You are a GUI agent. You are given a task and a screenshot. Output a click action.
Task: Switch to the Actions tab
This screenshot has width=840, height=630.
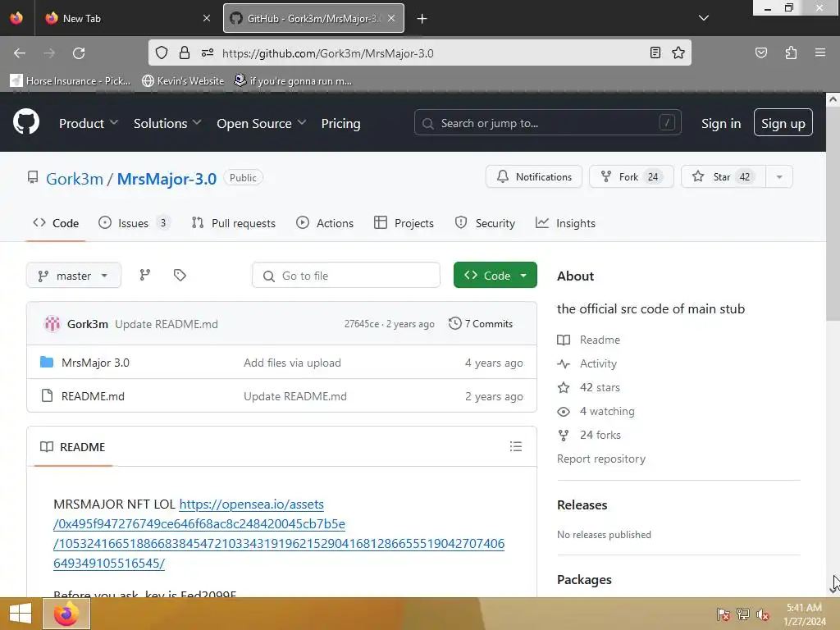pos(325,223)
